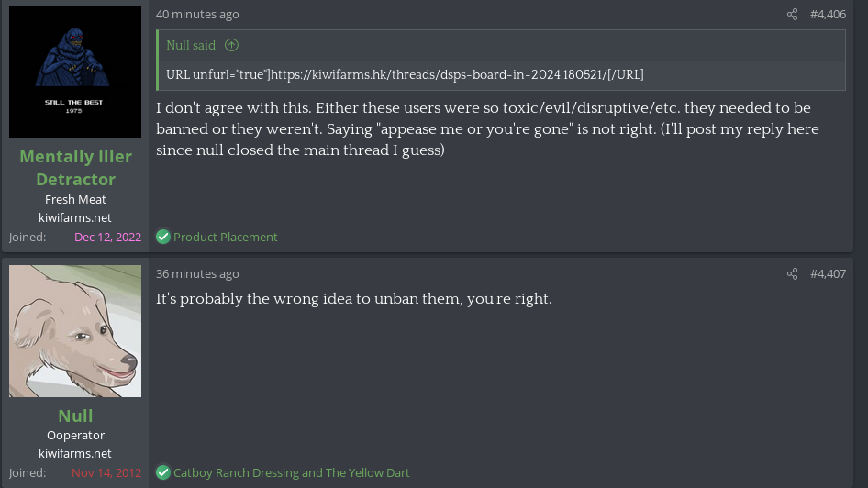
Task: Click green checkmark beside Product Placement
Action: [x=162, y=237]
